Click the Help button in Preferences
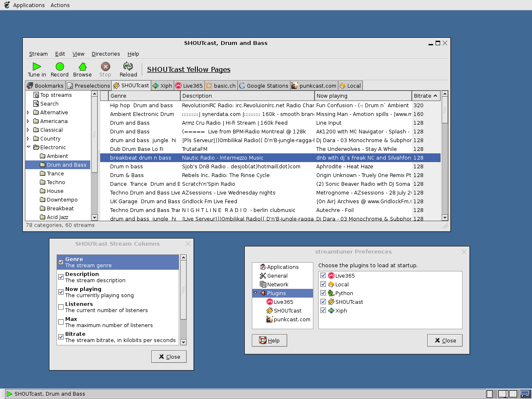Viewport: 532px width, 399px height. (269, 340)
